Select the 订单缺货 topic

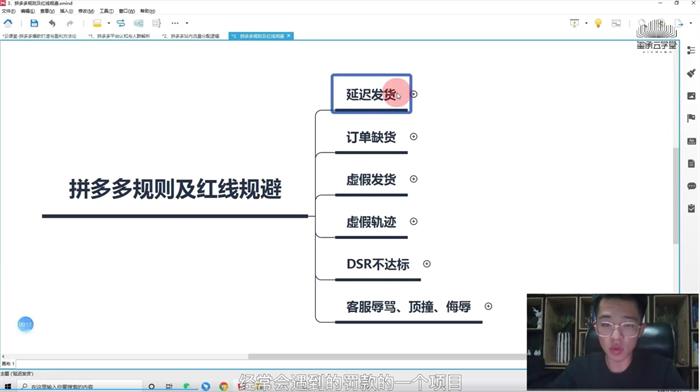(371, 137)
